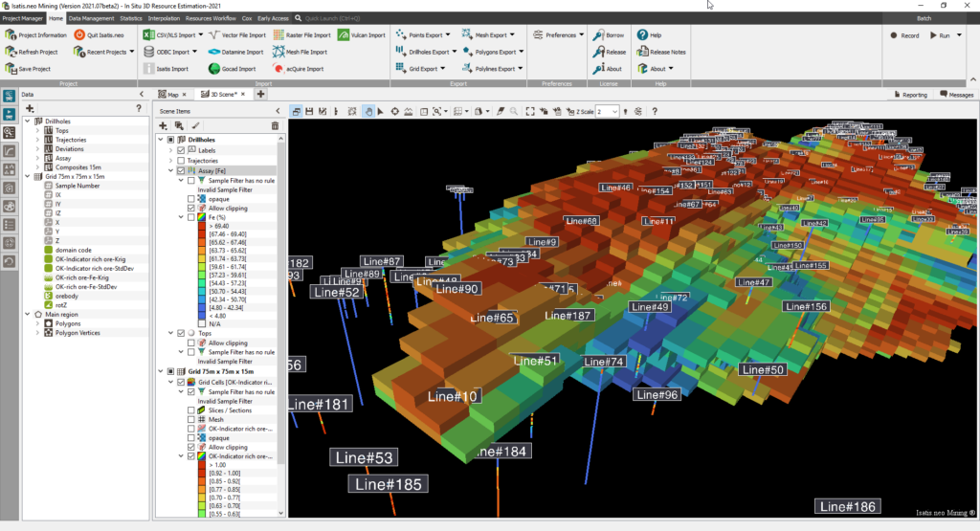
Task: Click the Run button
Action: pyautogui.click(x=940, y=35)
